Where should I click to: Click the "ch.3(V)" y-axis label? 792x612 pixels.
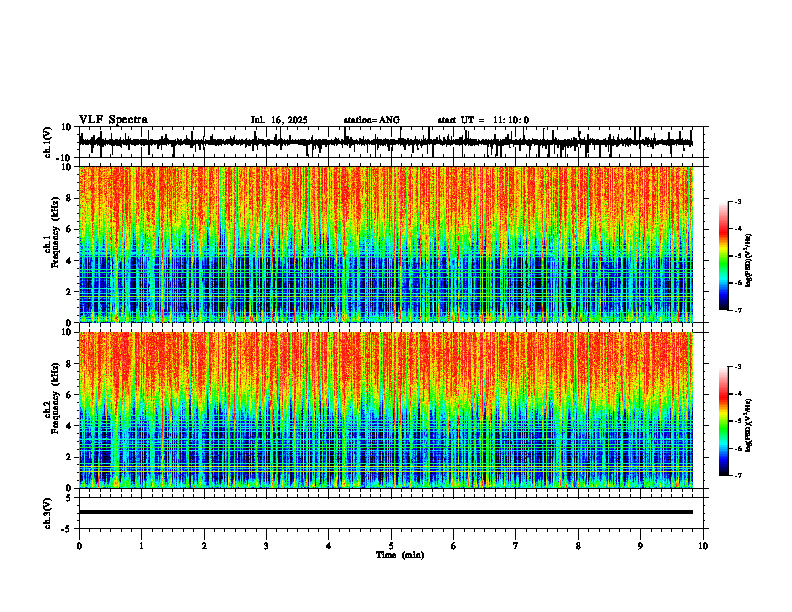(x=48, y=513)
